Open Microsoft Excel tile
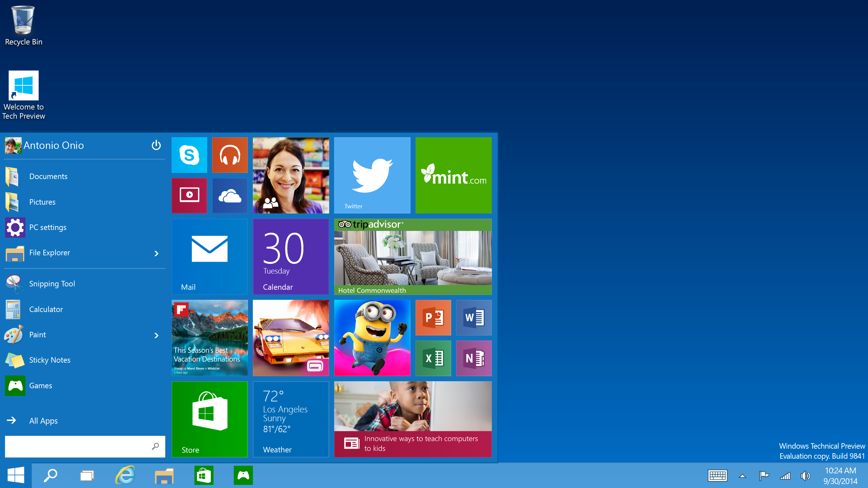868x488 pixels. coord(434,357)
